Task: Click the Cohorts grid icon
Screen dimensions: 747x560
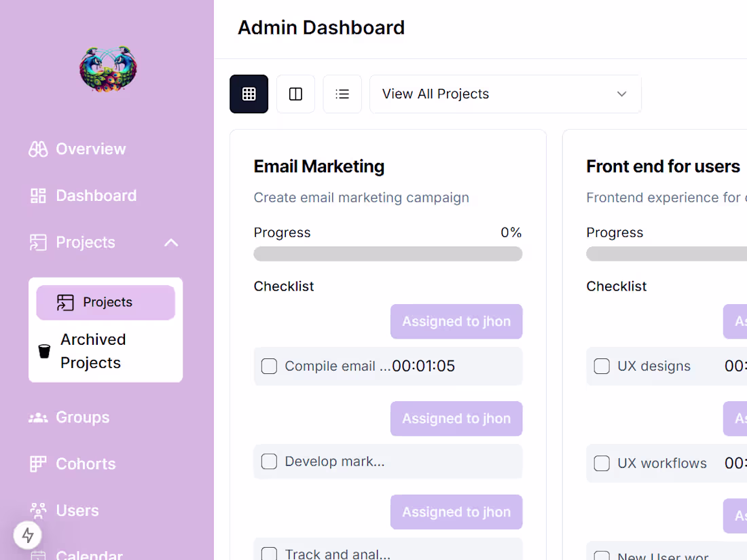Action: point(38,464)
